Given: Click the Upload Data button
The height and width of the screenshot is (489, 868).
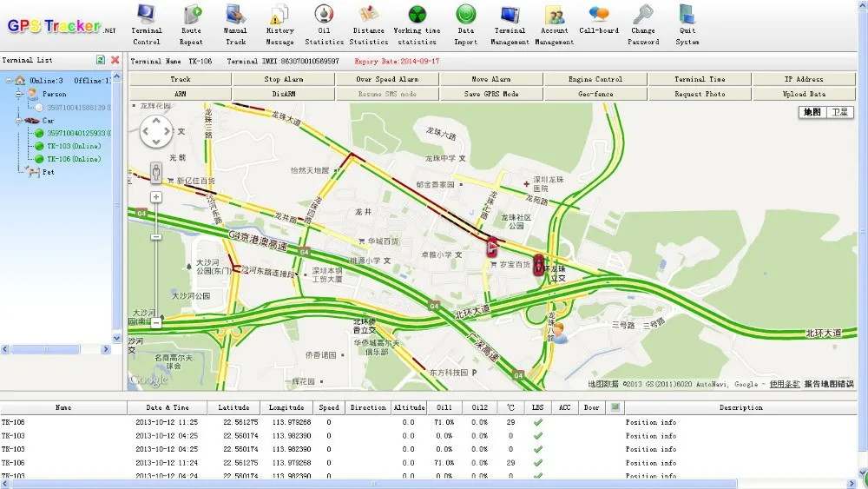Looking at the screenshot, I should click(804, 94).
